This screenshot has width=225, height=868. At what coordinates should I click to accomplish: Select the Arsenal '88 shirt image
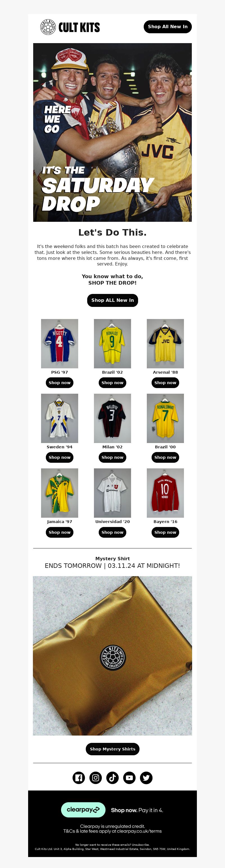tap(165, 343)
